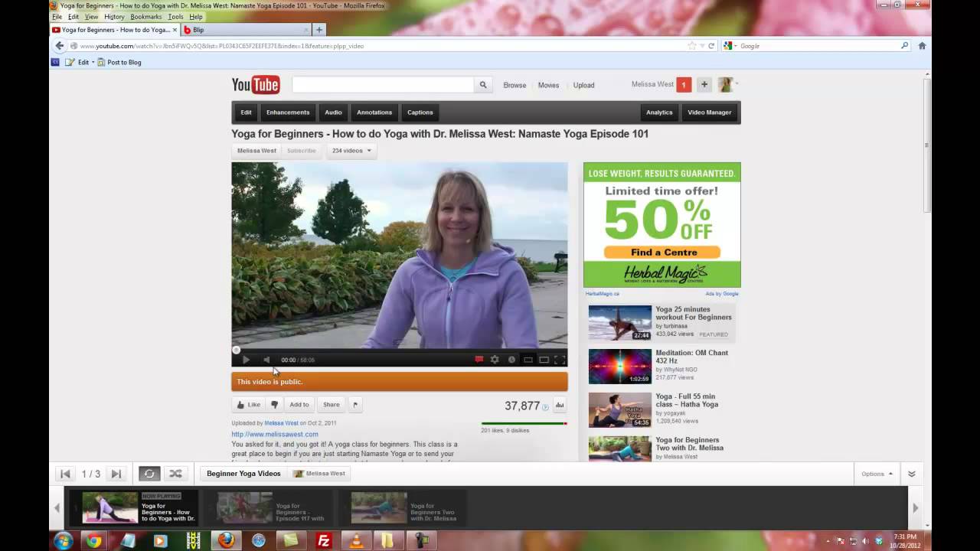Mute the video player volume
This screenshot has height=551, width=980.
click(266, 360)
